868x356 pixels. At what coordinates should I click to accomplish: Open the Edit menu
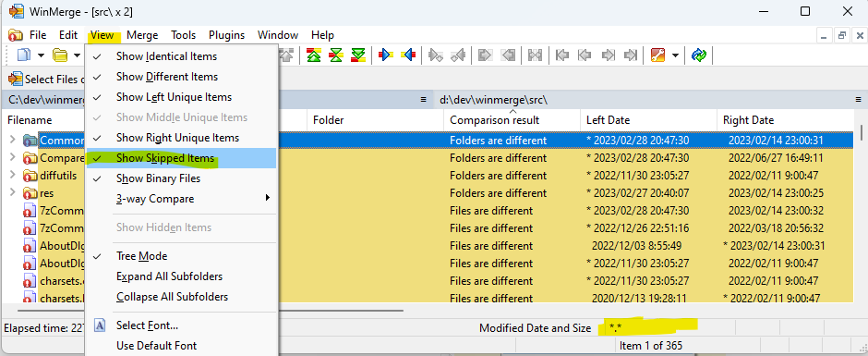(68, 35)
